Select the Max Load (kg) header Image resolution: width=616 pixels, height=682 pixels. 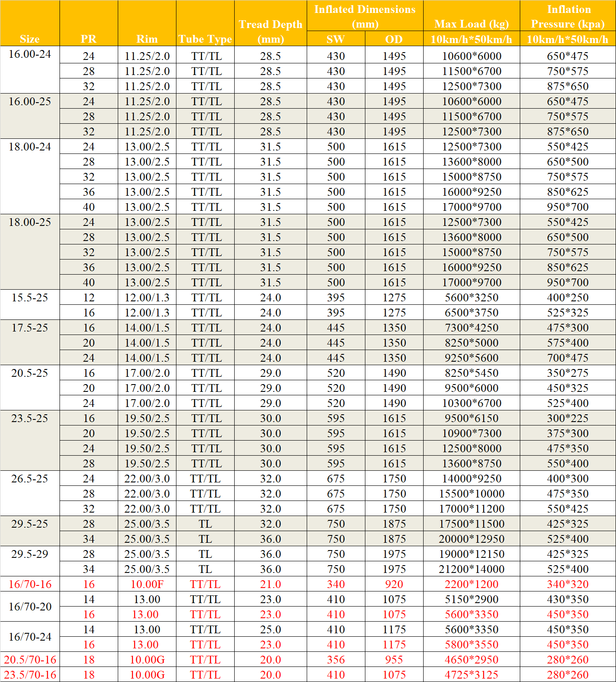tap(471, 24)
